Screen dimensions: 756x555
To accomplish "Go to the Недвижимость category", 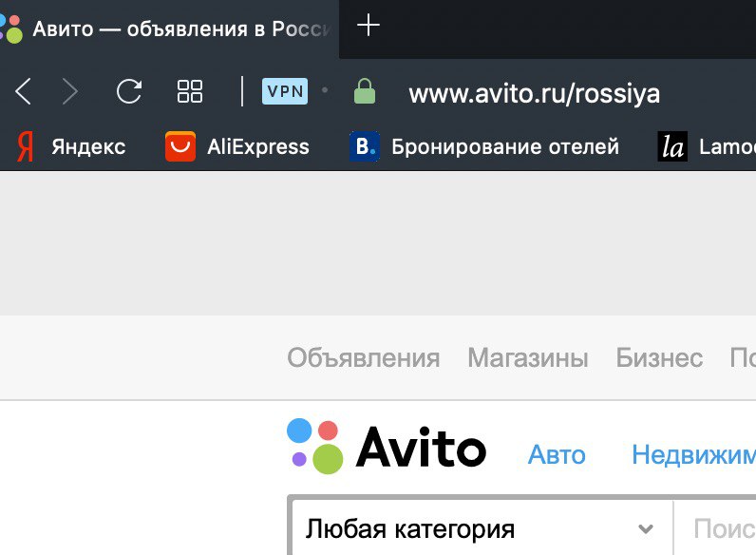I will [x=694, y=454].
